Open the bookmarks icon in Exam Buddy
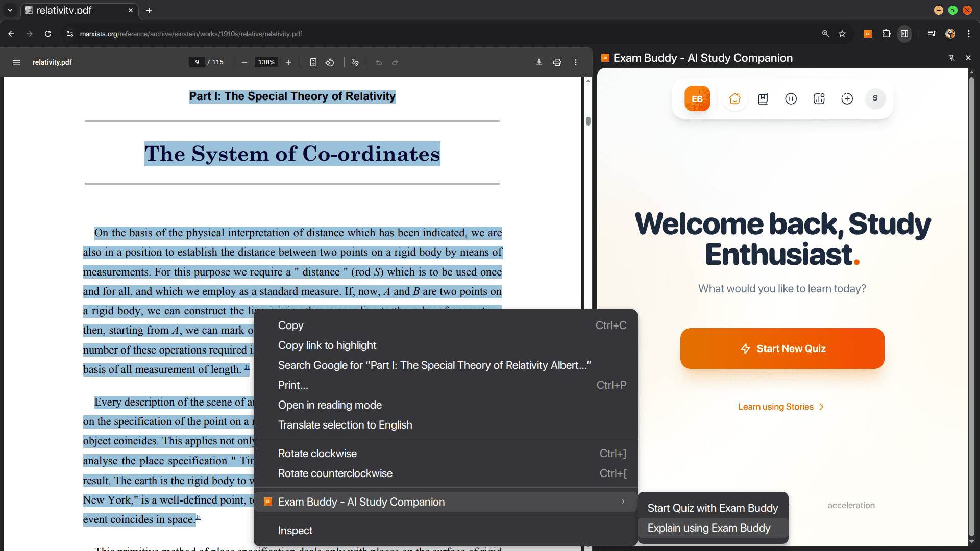 763,99
